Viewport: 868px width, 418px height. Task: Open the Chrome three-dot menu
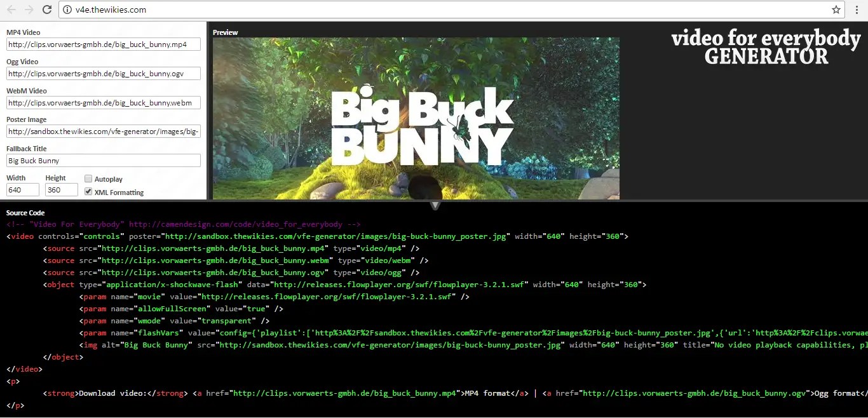click(x=857, y=10)
